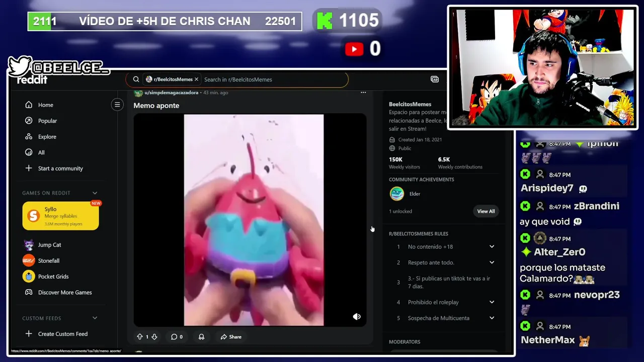Viewport: 644px width, 362px height.
Task: Click chat username zBrandini
Action: click(x=596, y=206)
